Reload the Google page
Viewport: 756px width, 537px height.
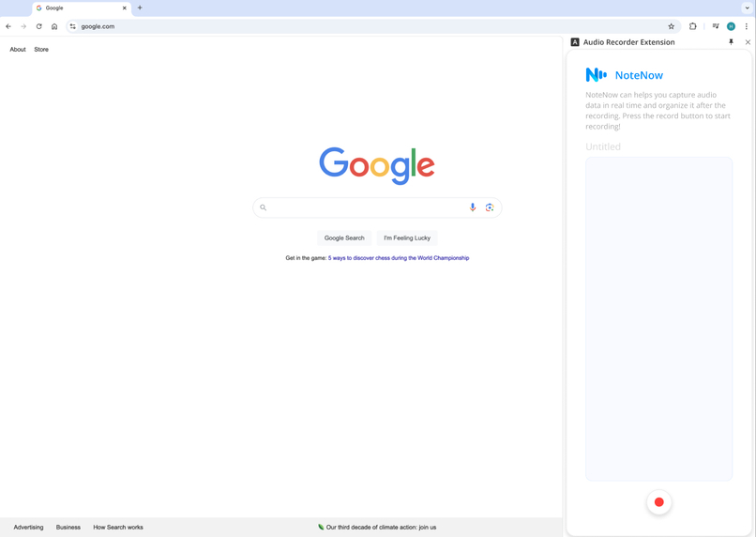pos(39,26)
